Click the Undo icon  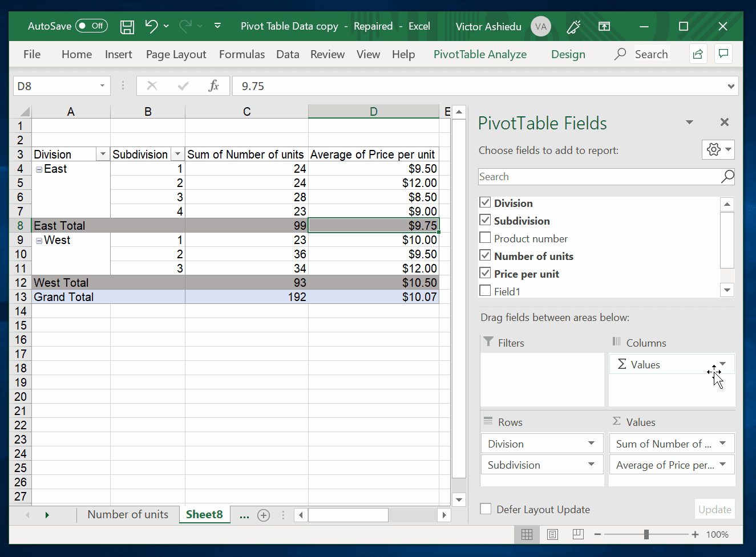pyautogui.click(x=151, y=26)
